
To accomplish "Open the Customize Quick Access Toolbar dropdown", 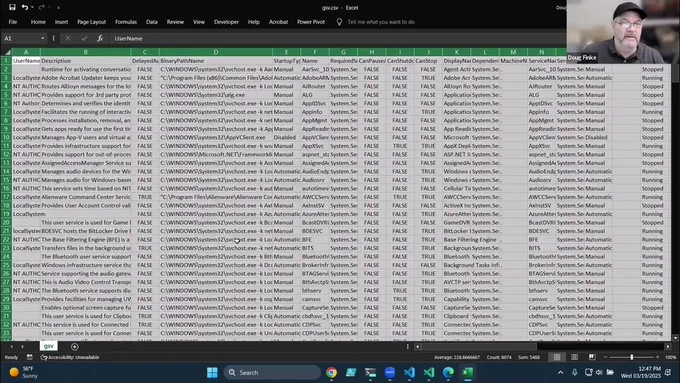I will [58, 7].
